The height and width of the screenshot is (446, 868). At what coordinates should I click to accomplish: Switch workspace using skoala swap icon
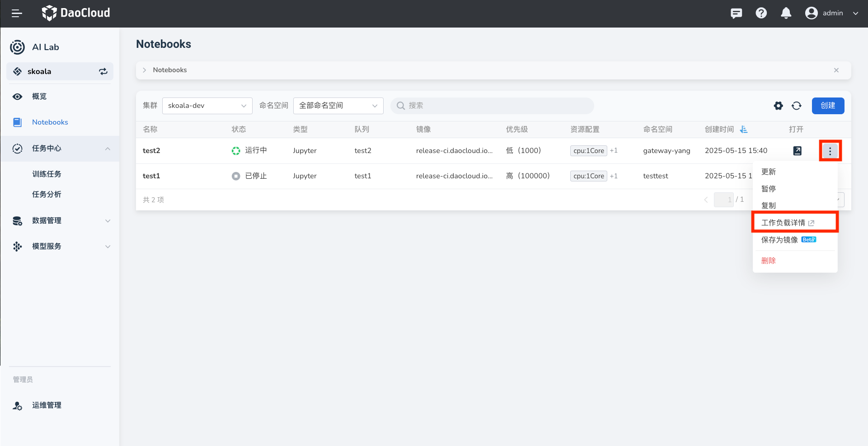tap(103, 71)
